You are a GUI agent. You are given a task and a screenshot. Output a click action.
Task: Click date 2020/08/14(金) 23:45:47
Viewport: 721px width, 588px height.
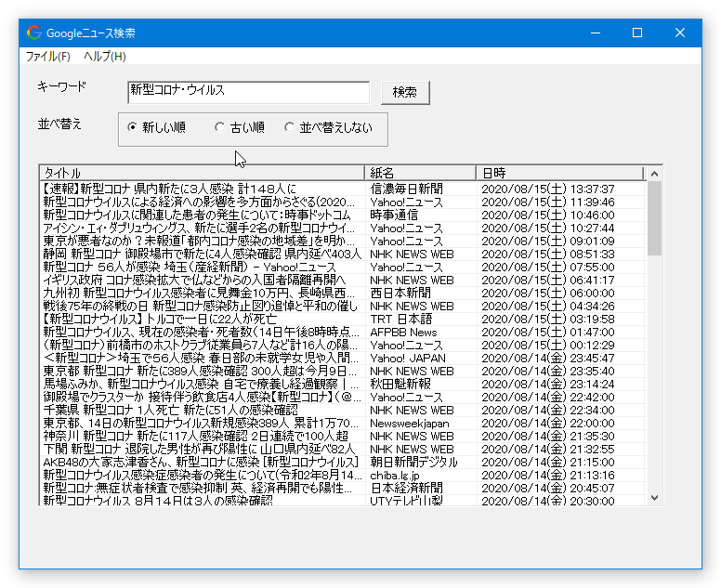pos(548,358)
